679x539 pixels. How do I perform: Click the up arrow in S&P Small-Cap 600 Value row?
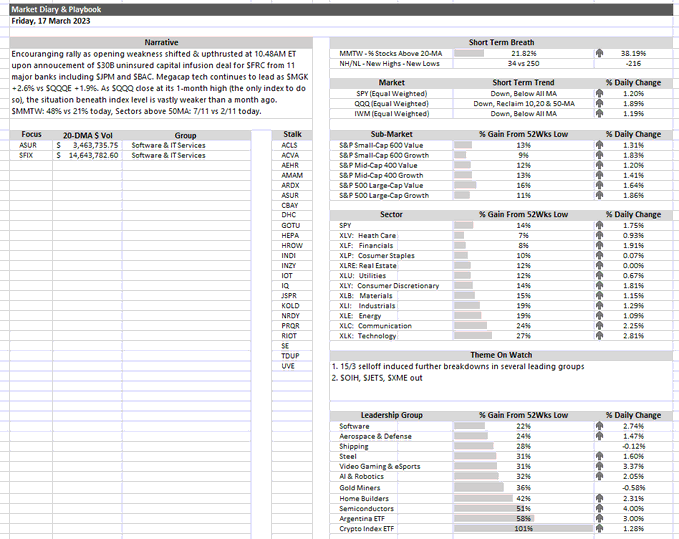tap(599, 145)
